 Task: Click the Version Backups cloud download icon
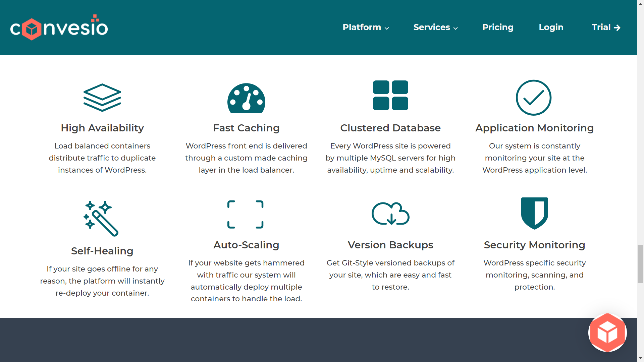(390, 214)
